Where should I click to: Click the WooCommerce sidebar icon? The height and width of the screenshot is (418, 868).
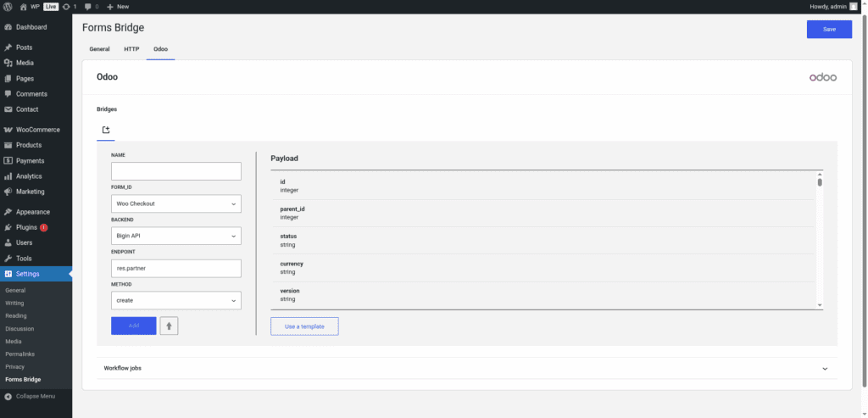click(x=8, y=130)
